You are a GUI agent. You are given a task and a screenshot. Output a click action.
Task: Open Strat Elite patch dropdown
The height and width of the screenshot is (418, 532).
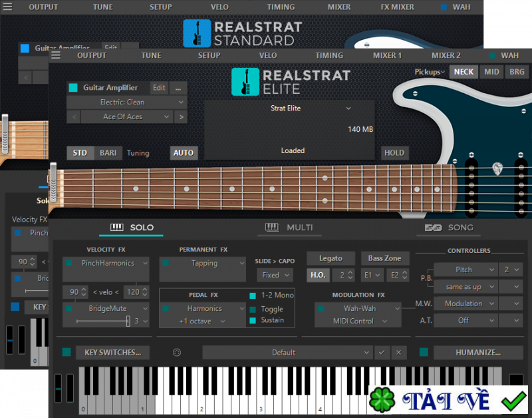point(289,108)
